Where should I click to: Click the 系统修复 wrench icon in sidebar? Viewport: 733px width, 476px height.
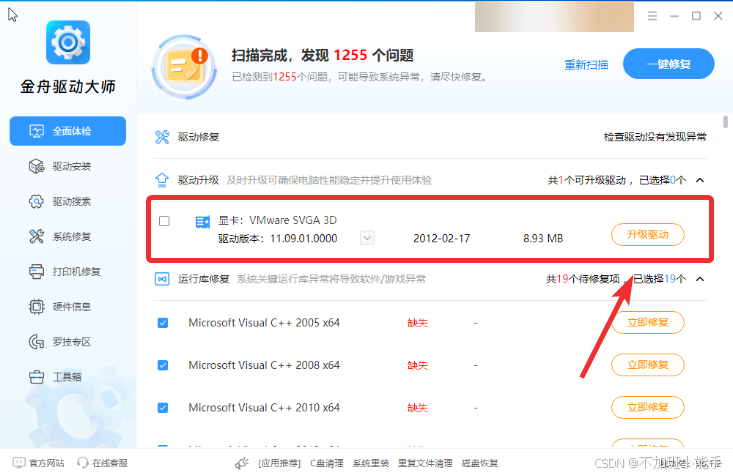[36, 237]
